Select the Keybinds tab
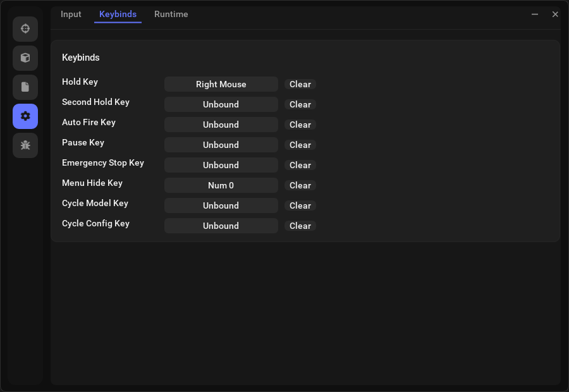Image resolution: width=569 pixels, height=392 pixels. tap(118, 14)
